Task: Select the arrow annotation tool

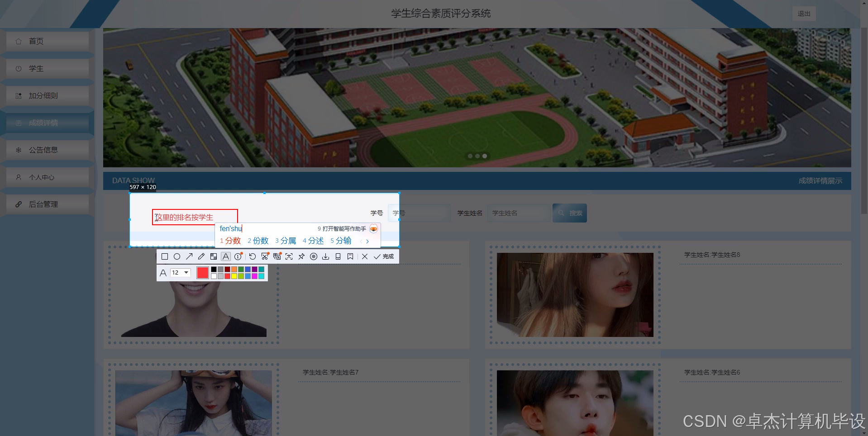Action: (x=189, y=256)
